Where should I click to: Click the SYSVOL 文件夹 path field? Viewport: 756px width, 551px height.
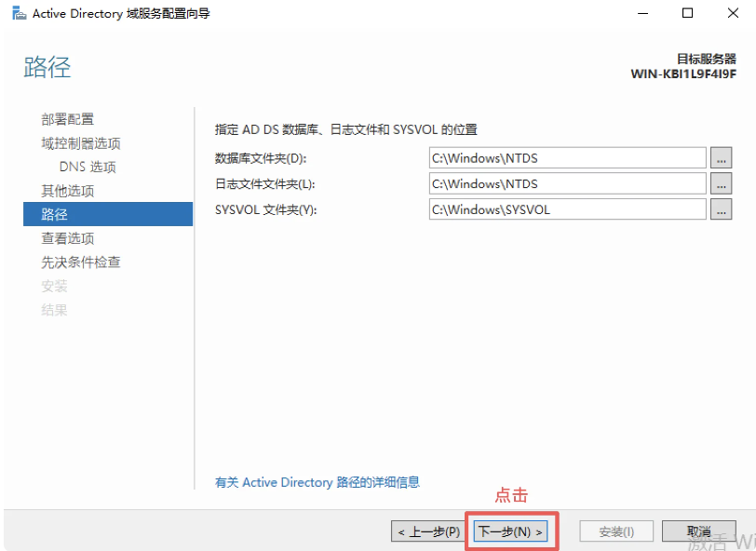point(566,209)
